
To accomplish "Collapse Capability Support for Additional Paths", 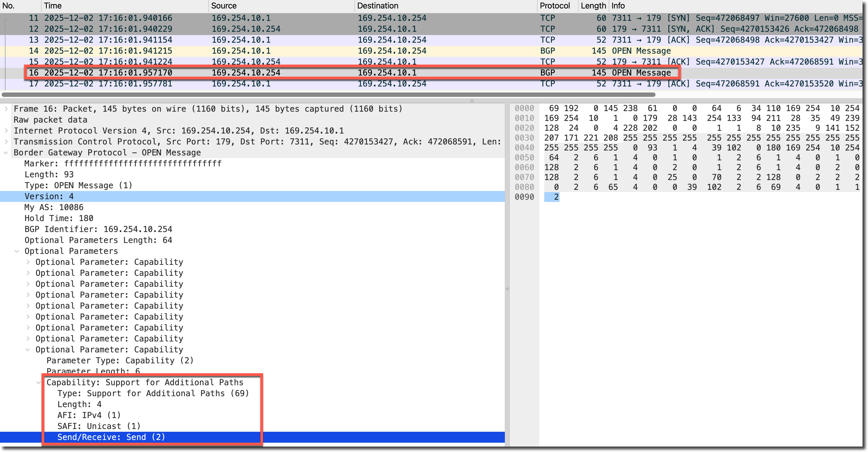I will tap(39, 383).
